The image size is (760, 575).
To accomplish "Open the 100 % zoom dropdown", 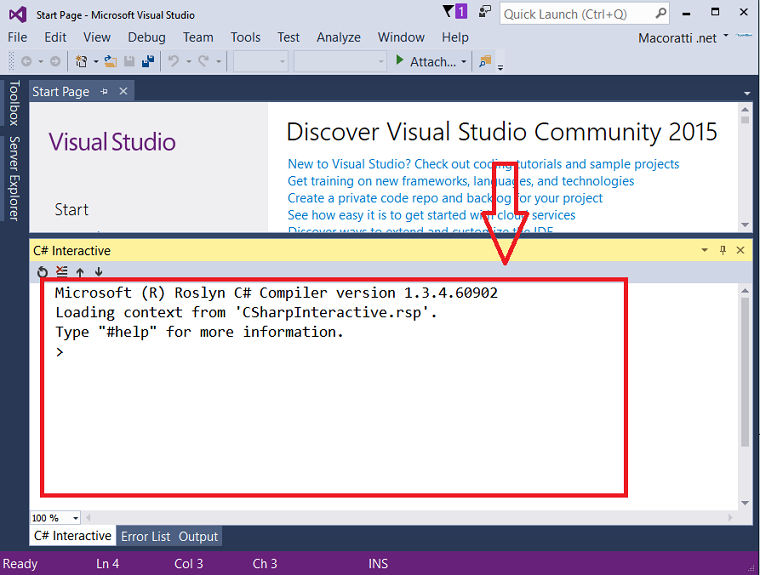I will (76, 518).
